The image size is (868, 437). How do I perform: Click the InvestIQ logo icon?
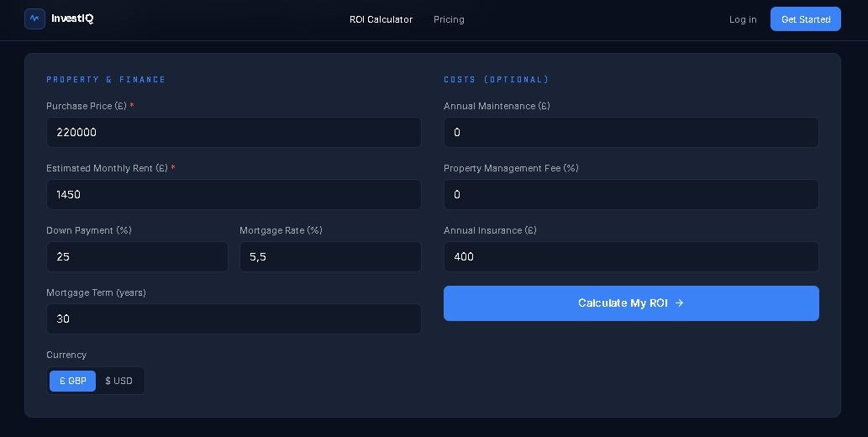34,18
